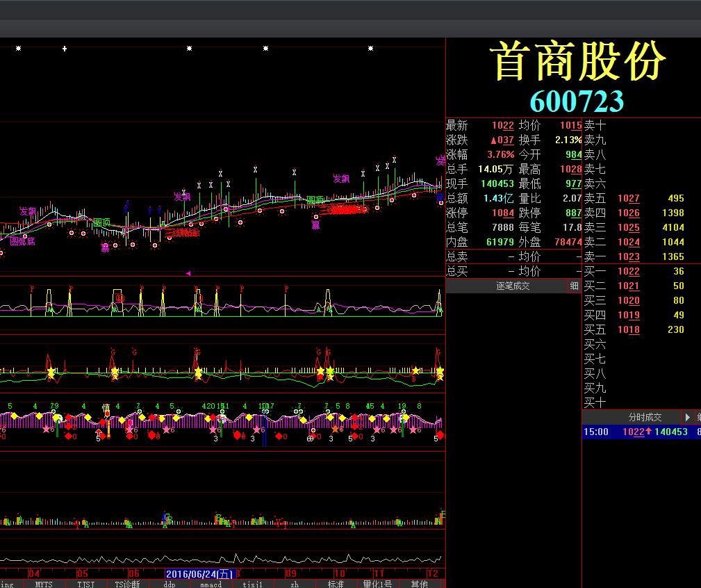Click the 卖三 price 1025

(x=629, y=227)
